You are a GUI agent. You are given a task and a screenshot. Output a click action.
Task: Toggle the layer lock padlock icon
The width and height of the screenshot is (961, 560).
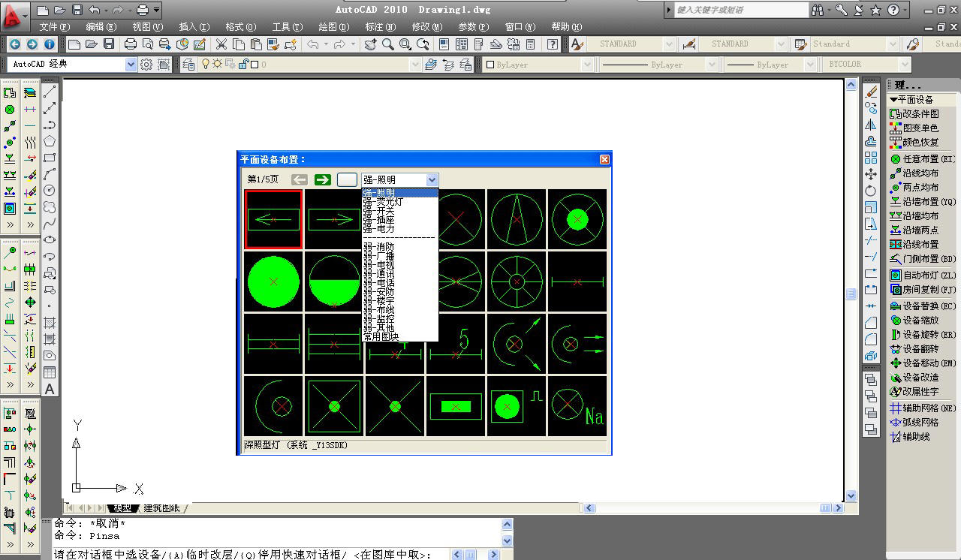click(x=243, y=64)
